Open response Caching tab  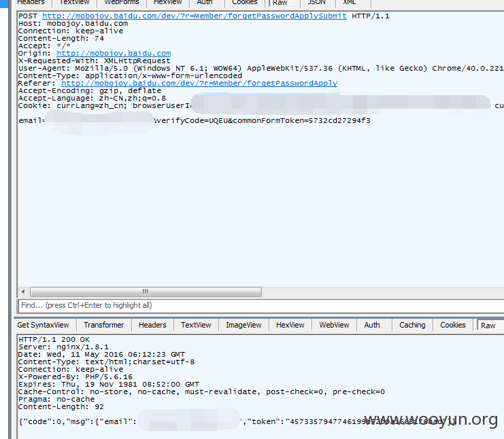pos(412,325)
